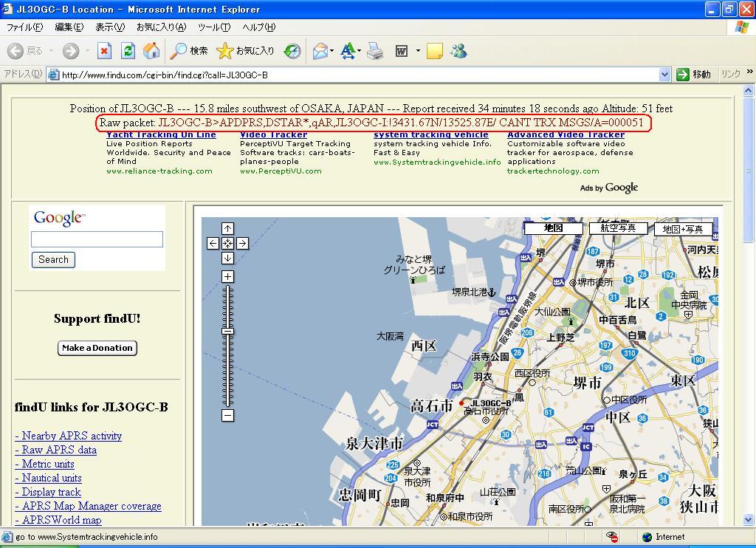
Task: Stop page loading with red X
Action: point(104,51)
